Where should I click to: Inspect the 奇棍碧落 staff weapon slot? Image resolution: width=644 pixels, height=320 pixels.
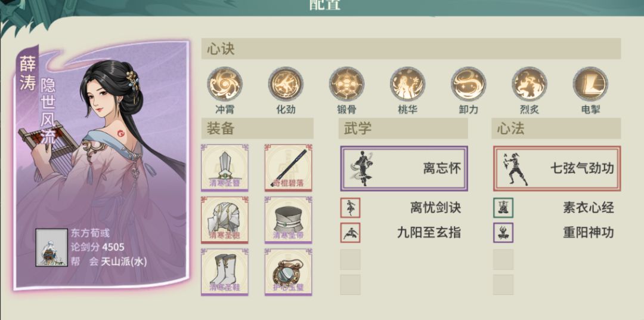[x=289, y=168]
